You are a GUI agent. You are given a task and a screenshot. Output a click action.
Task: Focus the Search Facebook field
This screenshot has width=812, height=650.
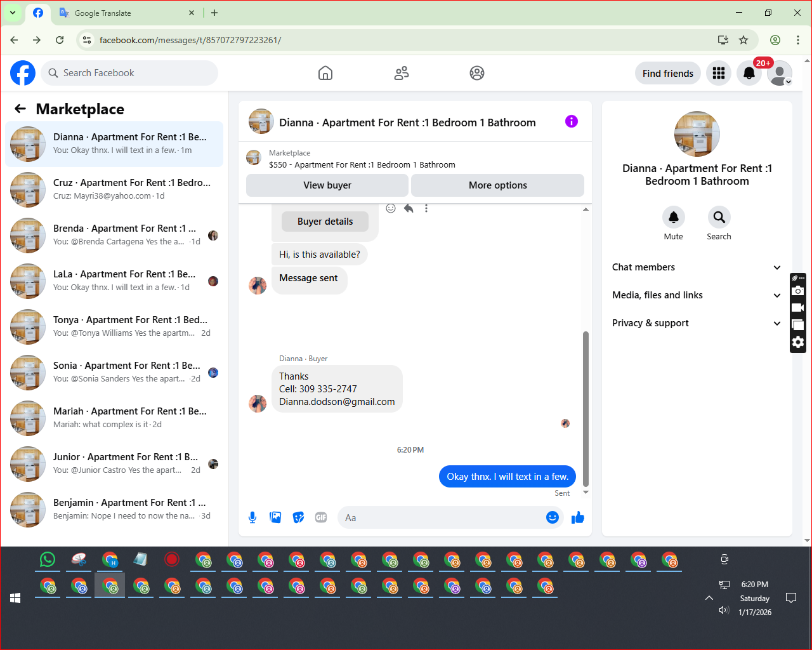point(129,73)
